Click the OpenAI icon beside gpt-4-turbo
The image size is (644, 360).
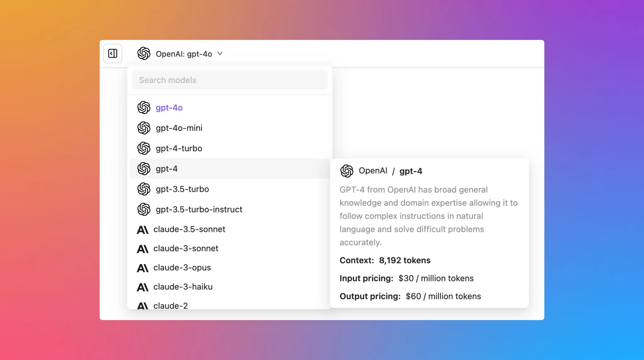tap(144, 148)
